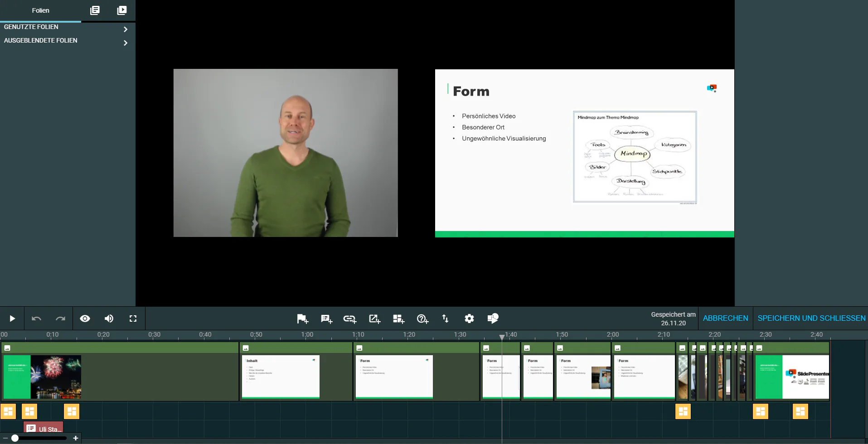Select the fireworks title slide thumbnail
This screenshot has height=444, width=868.
42,377
